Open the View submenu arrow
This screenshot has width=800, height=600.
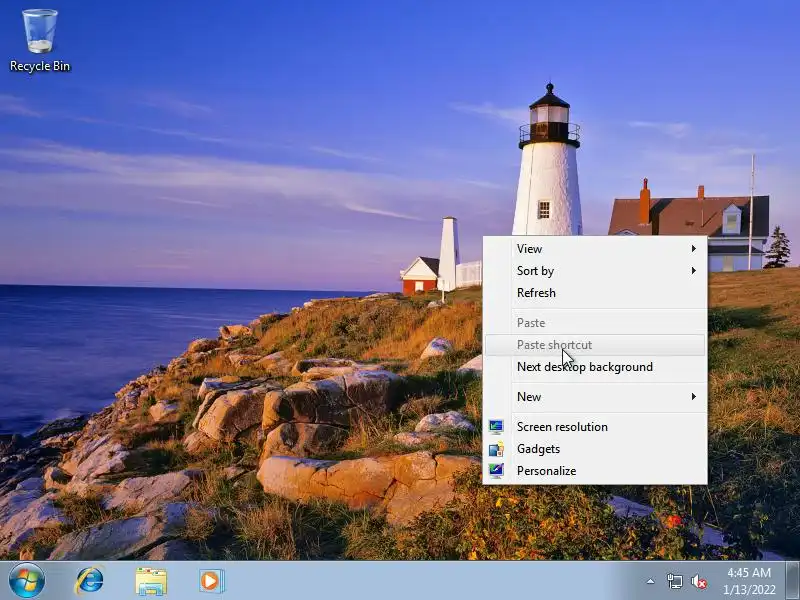point(693,248)
